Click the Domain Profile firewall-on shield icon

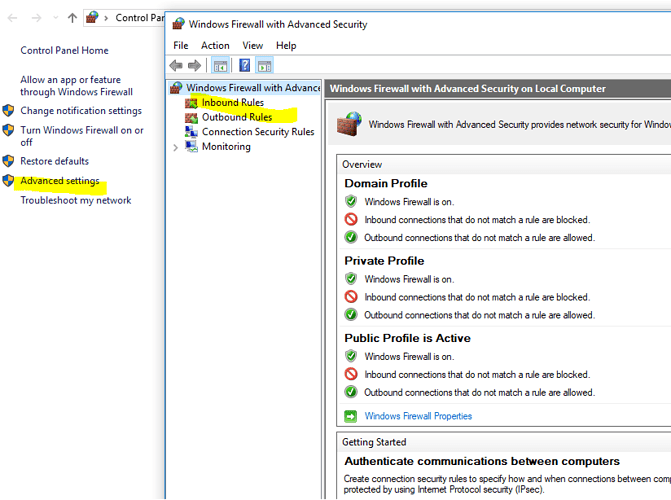[x=351, y=201]
